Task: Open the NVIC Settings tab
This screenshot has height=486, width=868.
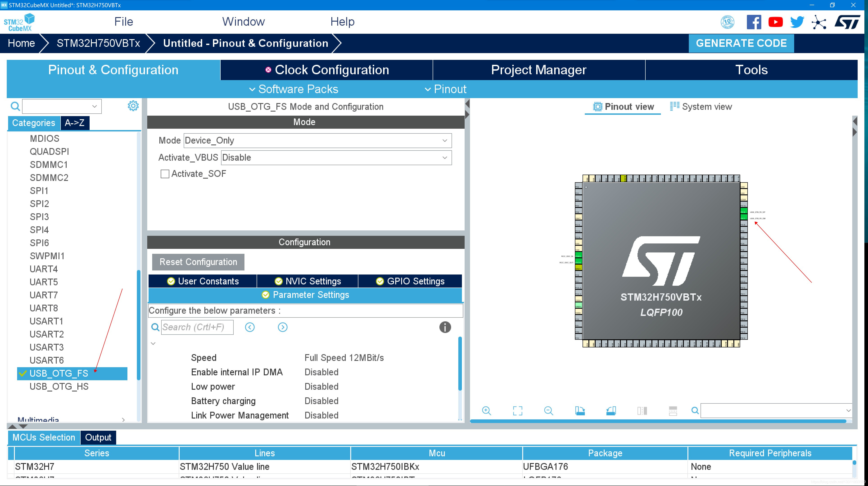Action: click(x=307, y=281)
